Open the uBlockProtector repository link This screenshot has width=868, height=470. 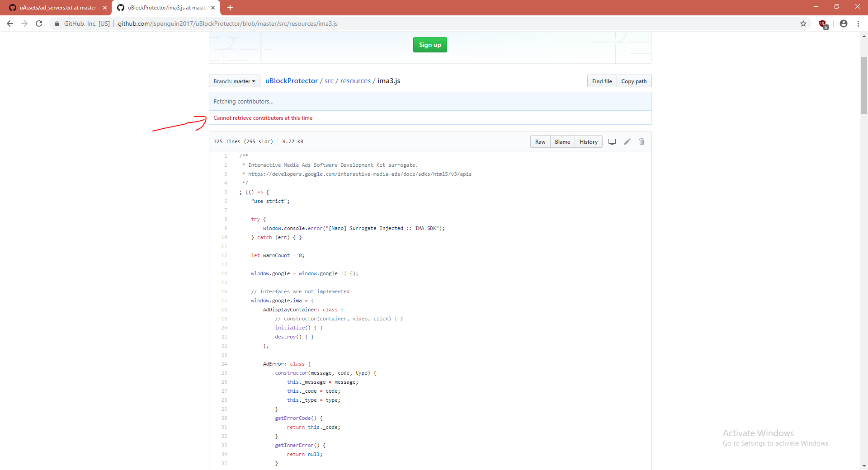(x=291, y=80)
